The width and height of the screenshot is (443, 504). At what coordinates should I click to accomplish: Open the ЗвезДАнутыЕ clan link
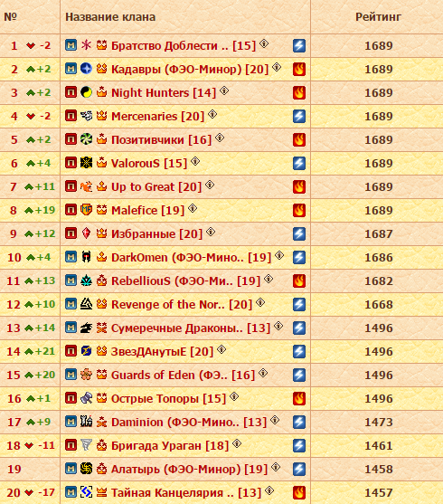pos(162,352)
